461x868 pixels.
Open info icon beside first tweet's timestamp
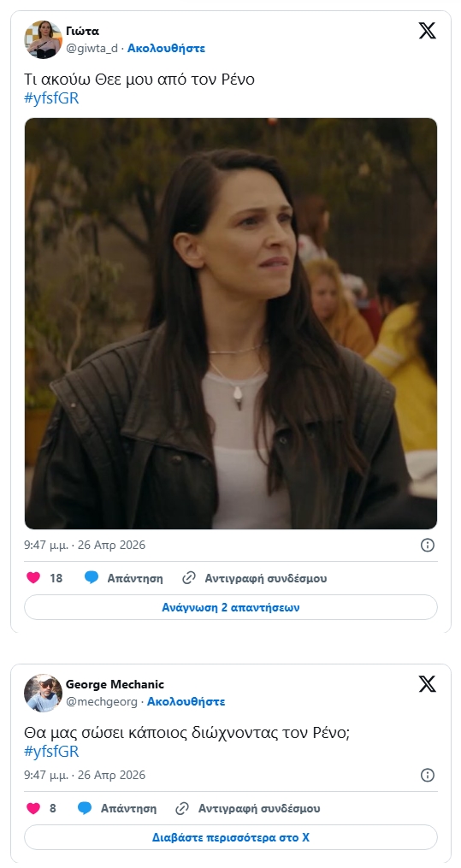pyautogui.click(x=428, y=546)
